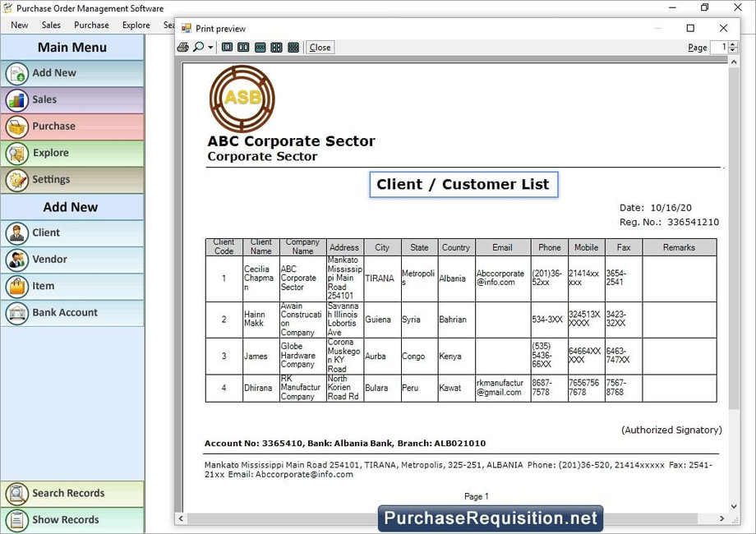Click the horizontal scrollbar right arrow
Image resolution: width=756 pixels, height=534 pixels.
click(x=722, y=519)
